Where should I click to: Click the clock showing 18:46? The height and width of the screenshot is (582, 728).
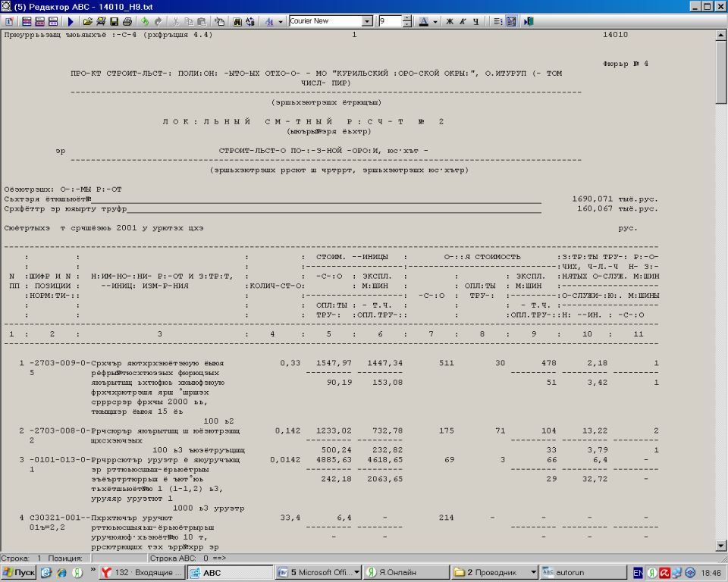pos(711,573)
